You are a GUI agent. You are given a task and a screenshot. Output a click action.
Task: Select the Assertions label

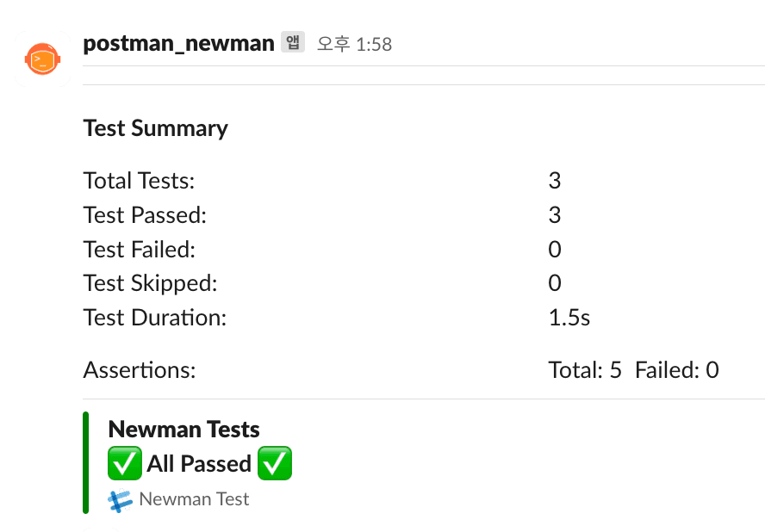click(140, 370)
